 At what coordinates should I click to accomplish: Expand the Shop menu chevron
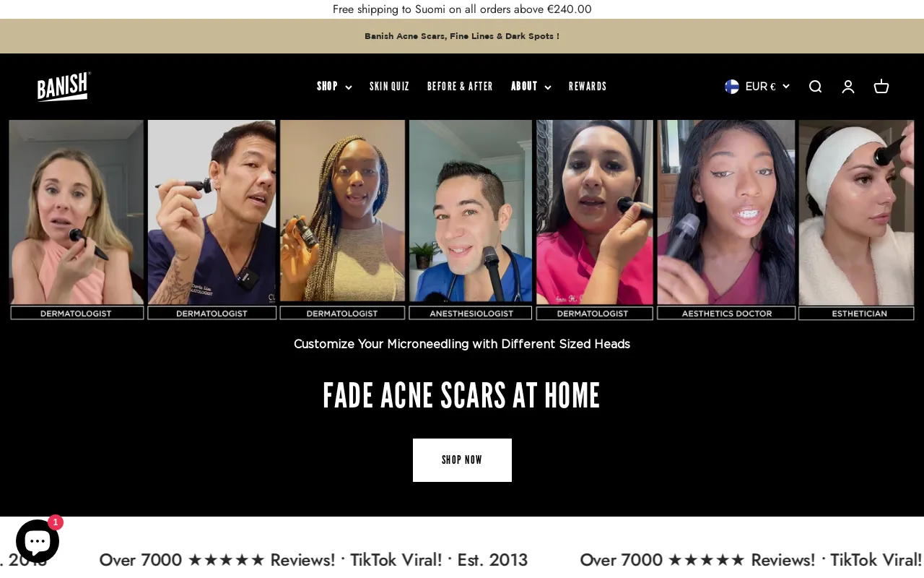coord(349,87)
